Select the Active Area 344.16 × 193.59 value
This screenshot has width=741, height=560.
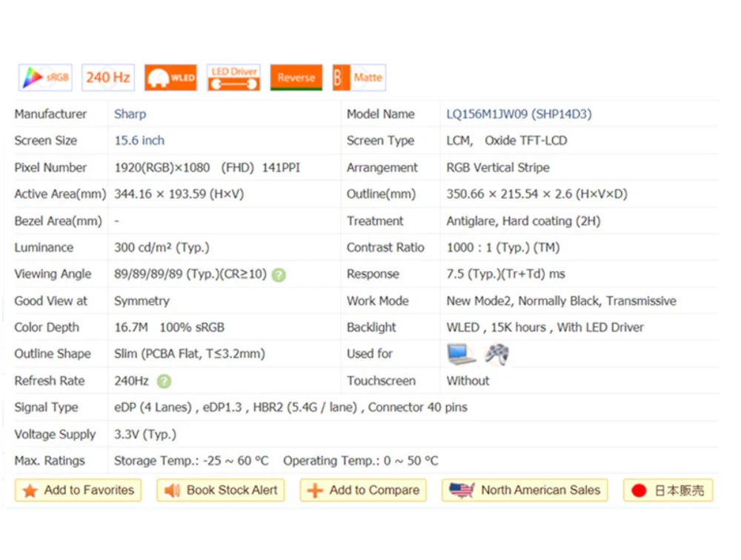coord(179,194)
